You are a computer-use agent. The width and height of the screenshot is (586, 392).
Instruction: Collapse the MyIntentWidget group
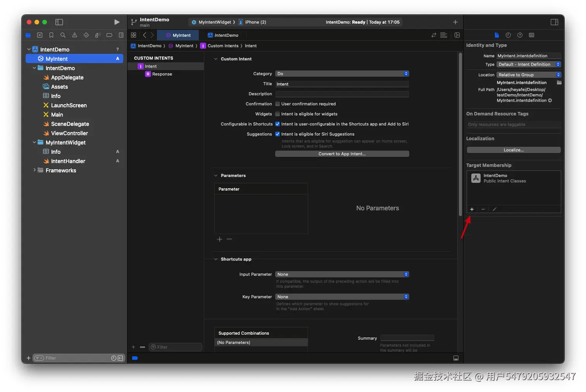[34, 142]
